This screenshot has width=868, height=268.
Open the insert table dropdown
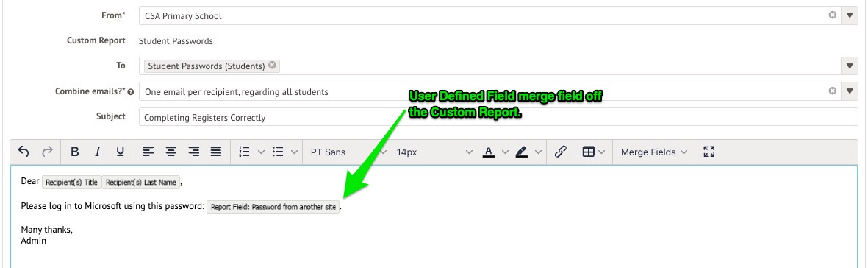tap(593, 152)
